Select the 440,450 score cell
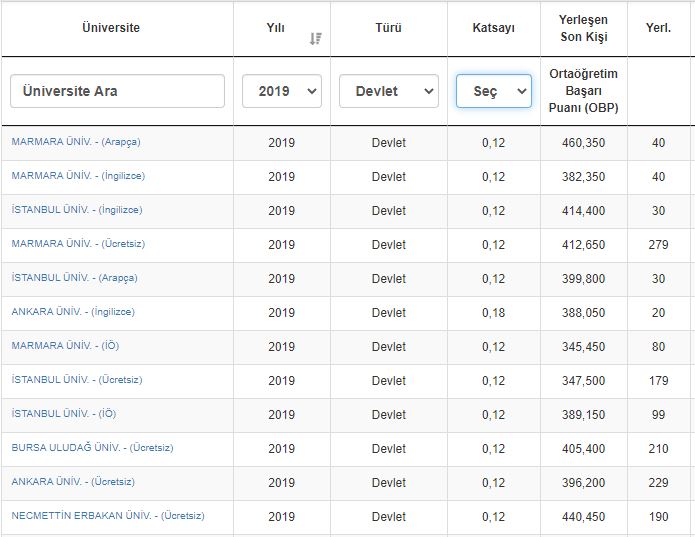The image size is (695, 537). tap(583, 517)
